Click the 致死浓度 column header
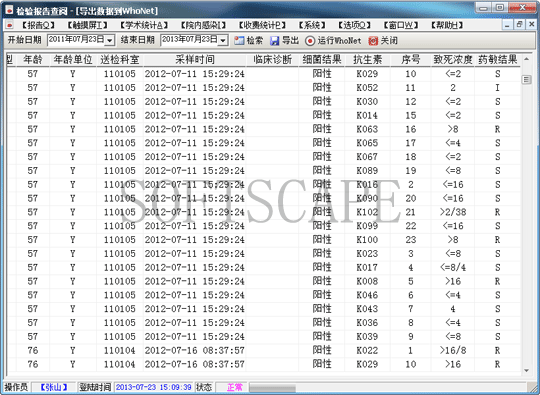 coord(453,60)
